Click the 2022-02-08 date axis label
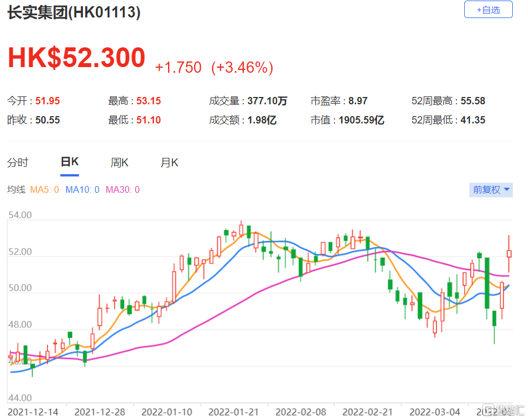528x420 pixels. coord(301,412)
